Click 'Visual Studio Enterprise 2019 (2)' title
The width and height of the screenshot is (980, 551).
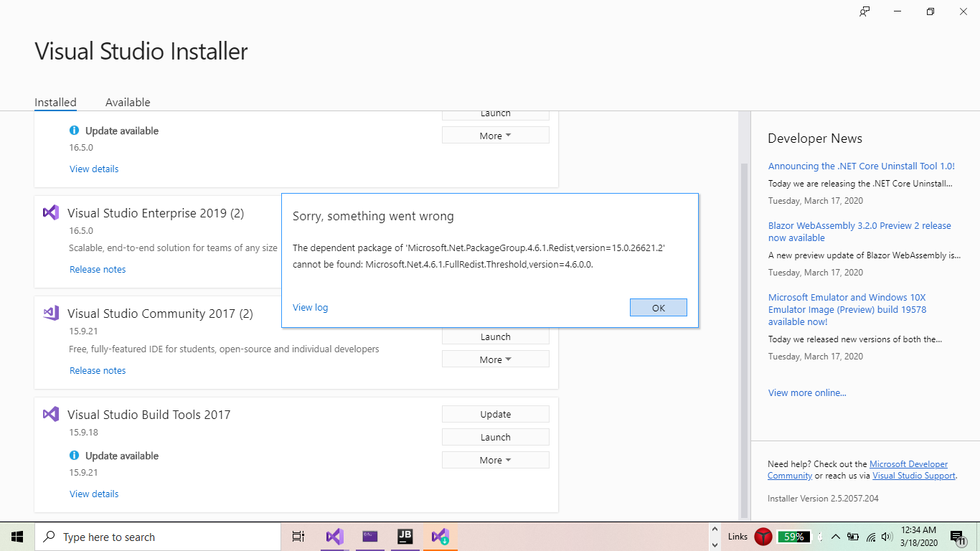(156, 213)
